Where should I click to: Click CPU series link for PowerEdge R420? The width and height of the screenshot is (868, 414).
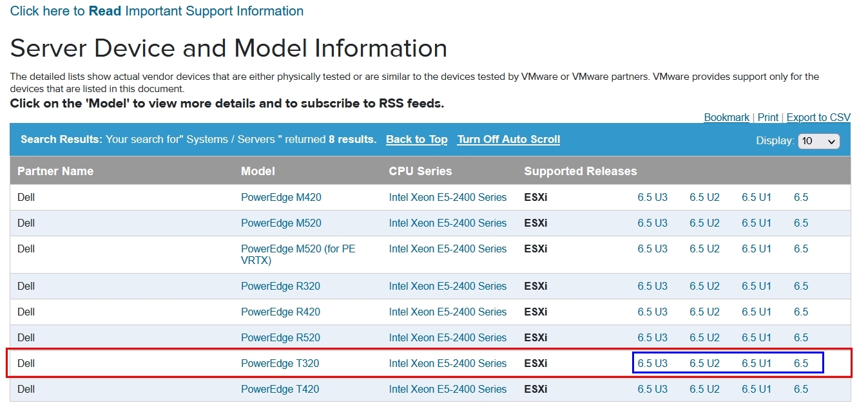point(447,312)
